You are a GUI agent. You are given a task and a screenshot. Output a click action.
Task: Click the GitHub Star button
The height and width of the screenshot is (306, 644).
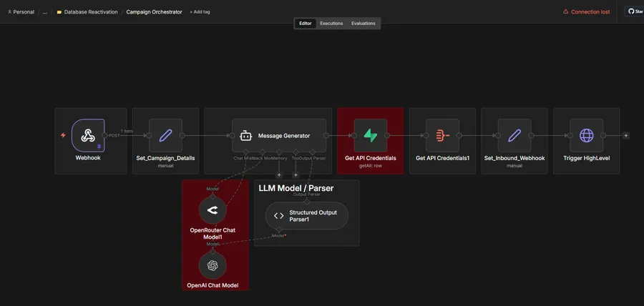click(634, 11)
